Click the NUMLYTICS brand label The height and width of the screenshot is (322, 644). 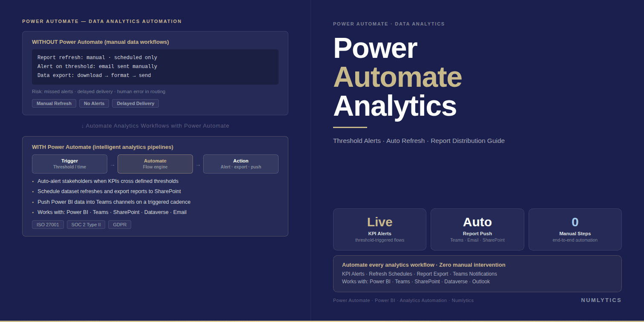[x=601, y=300]
